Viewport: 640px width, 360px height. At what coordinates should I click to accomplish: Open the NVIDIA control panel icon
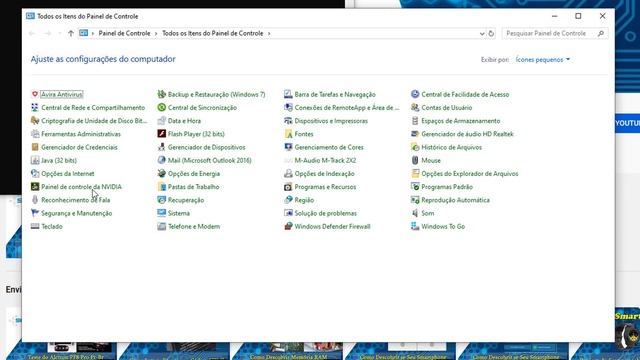tap(35, 187)
